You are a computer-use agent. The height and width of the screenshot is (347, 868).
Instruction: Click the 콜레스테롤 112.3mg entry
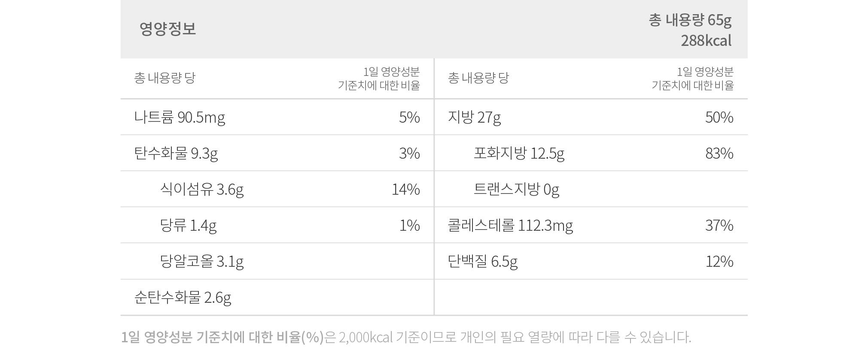pyautogui.click(x=510, y=225)
